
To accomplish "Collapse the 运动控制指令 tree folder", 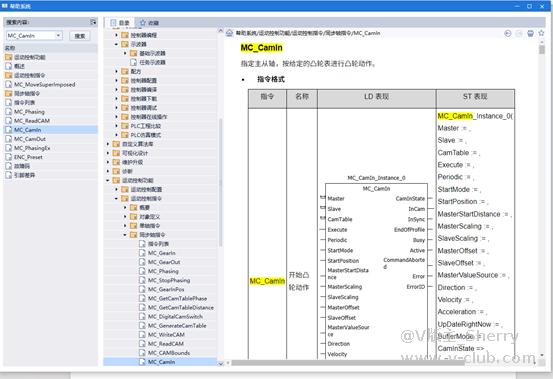I will (116, 198).
